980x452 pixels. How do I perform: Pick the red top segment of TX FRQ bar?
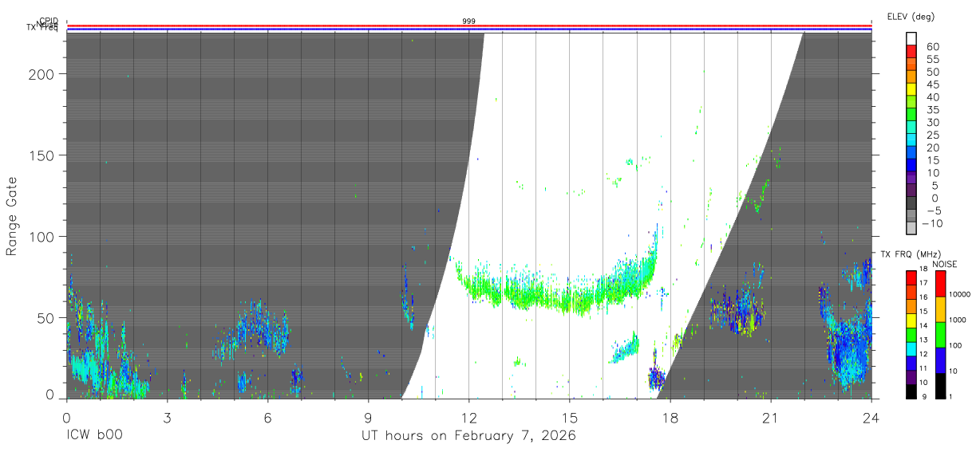click(911, 277)
